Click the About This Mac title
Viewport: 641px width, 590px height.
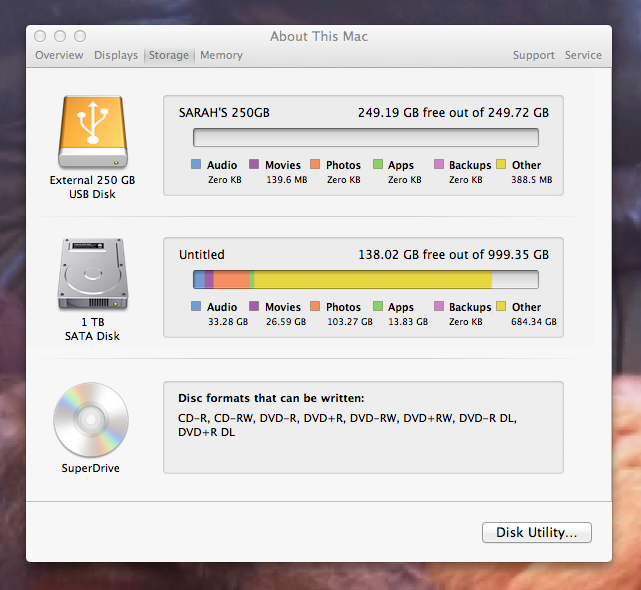point(319,36)
